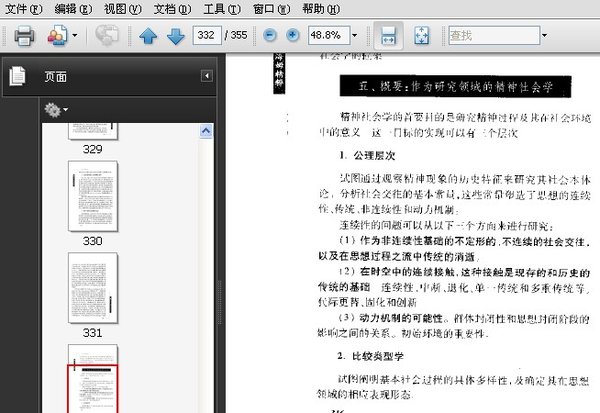Screen dimensions: 600x413
Task: Collapse the Pages navigation panel
Action: 207,76
